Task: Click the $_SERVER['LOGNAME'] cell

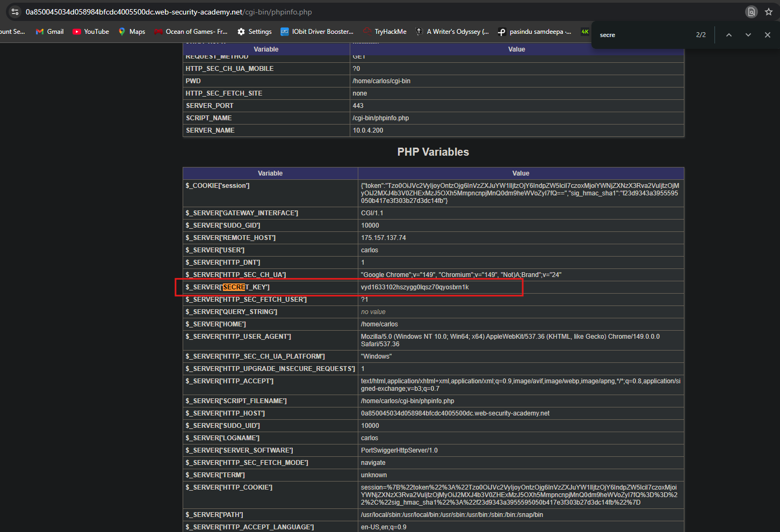Action: click(270, 438)
